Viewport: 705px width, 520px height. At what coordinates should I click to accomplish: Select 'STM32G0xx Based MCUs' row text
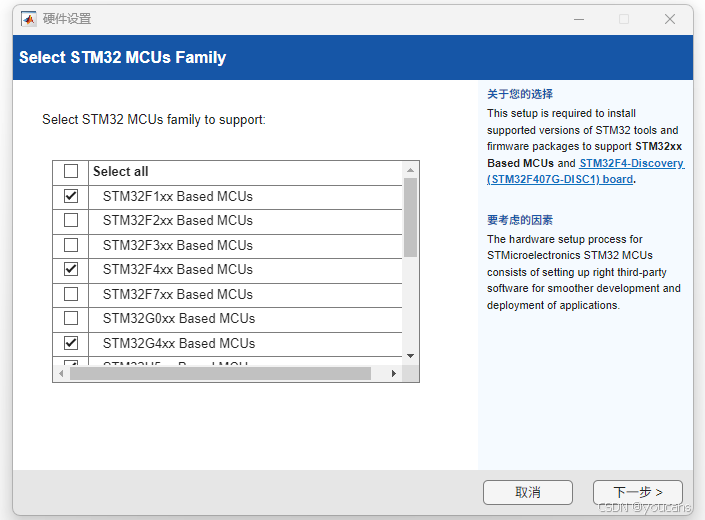point(179,319)
